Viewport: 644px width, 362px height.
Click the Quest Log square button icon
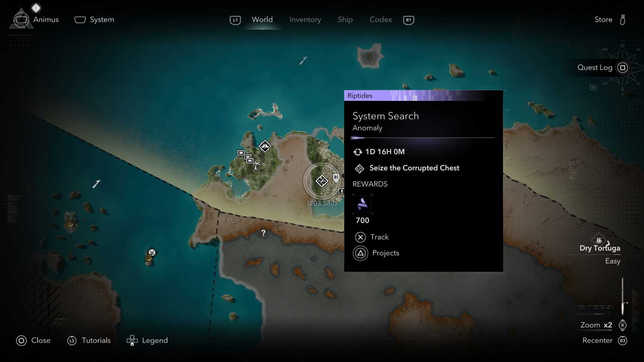tap(623, 67)
